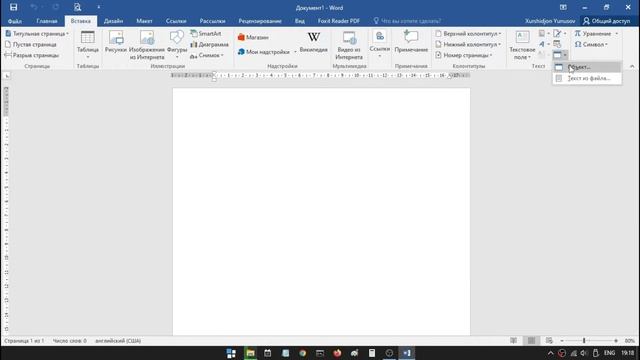Open Изображения из Интернета (online pictures)
This screenshot has width=640, height=360.
(x=147, y=45)
